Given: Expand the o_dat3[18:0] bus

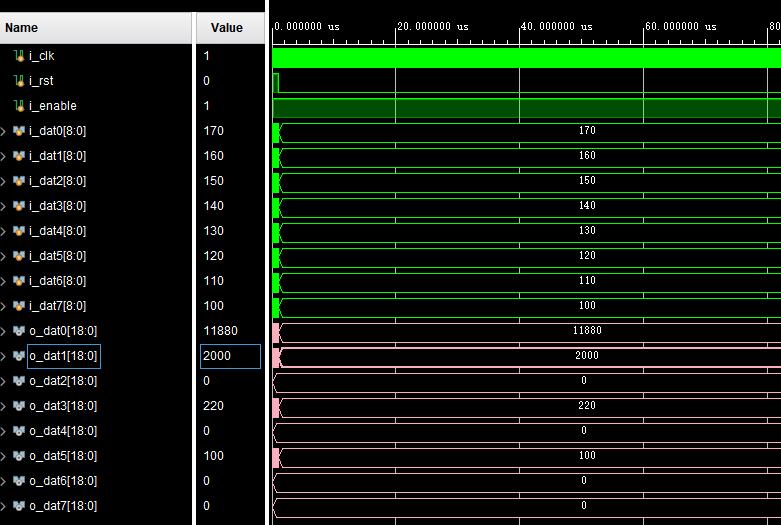Looking at the screenshot, I should 3,405.
